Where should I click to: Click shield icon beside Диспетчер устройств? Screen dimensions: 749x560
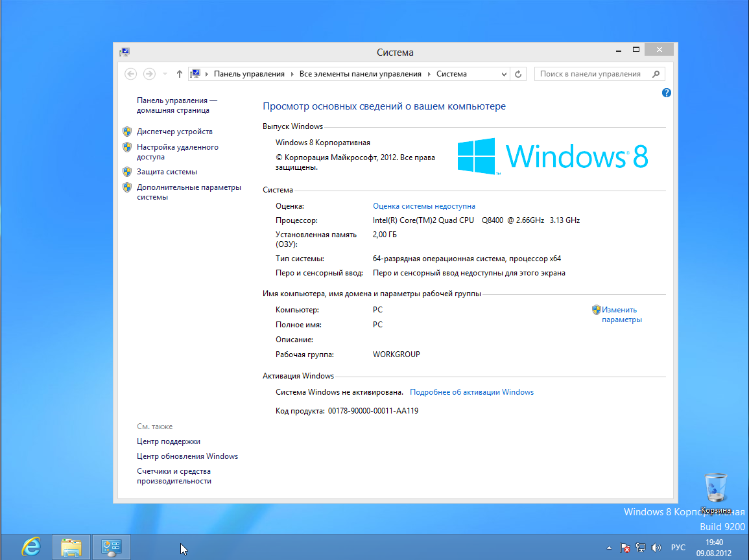coord(126,132)
